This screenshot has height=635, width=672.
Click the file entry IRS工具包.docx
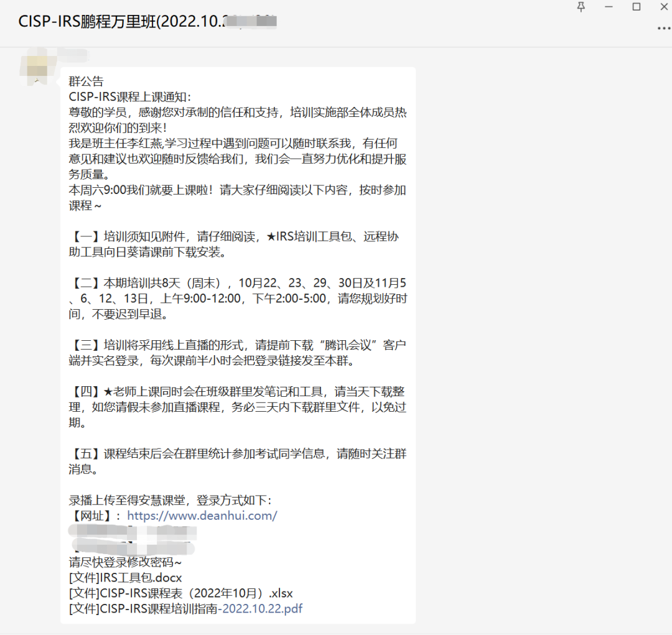click(124, 578)
